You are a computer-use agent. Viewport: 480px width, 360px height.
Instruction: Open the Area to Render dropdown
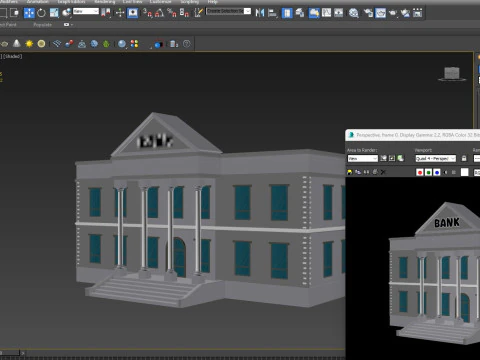tap(362, 159)
